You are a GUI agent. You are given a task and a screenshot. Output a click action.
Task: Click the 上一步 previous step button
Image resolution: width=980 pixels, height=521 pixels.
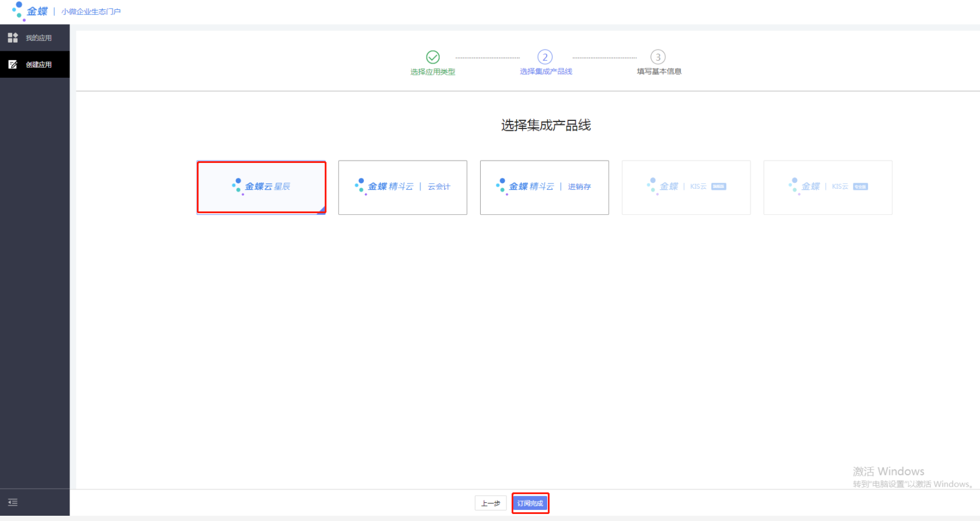pos(491,503)
